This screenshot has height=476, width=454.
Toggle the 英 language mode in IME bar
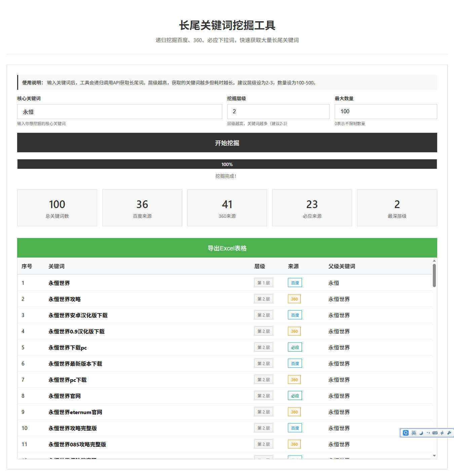coord(414,433)
